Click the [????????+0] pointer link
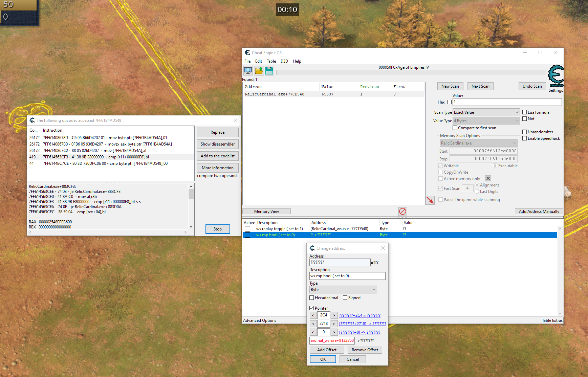This screenshot has height=377, width=588. [x=360, y=332]
